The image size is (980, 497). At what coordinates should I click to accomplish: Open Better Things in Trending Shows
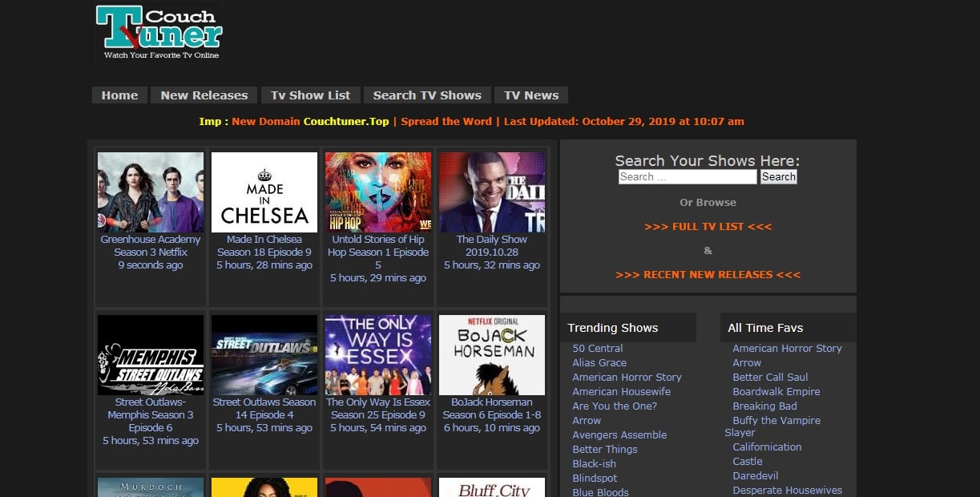click(605, 450)
